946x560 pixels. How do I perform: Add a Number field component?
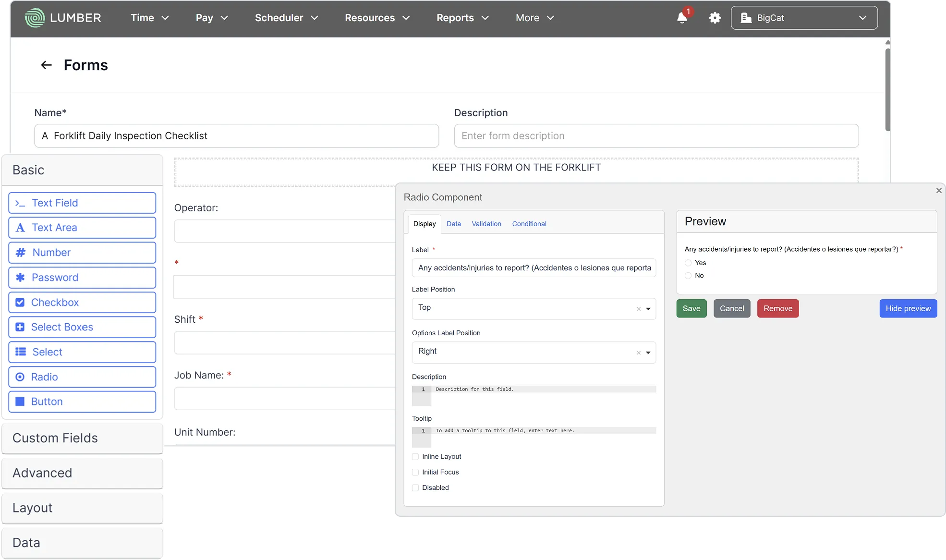(x=82, y=253)
